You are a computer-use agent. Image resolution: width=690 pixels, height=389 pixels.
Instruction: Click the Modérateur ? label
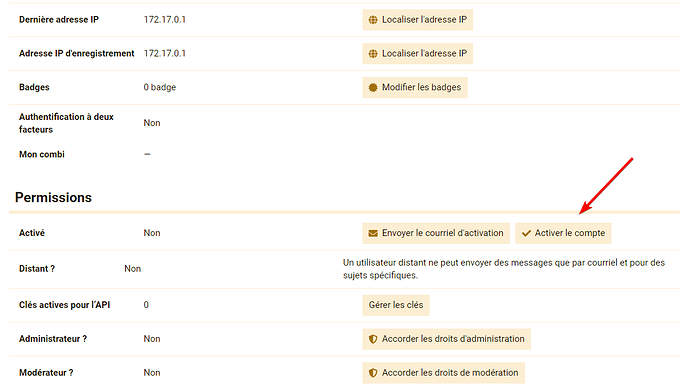point(46,373)
